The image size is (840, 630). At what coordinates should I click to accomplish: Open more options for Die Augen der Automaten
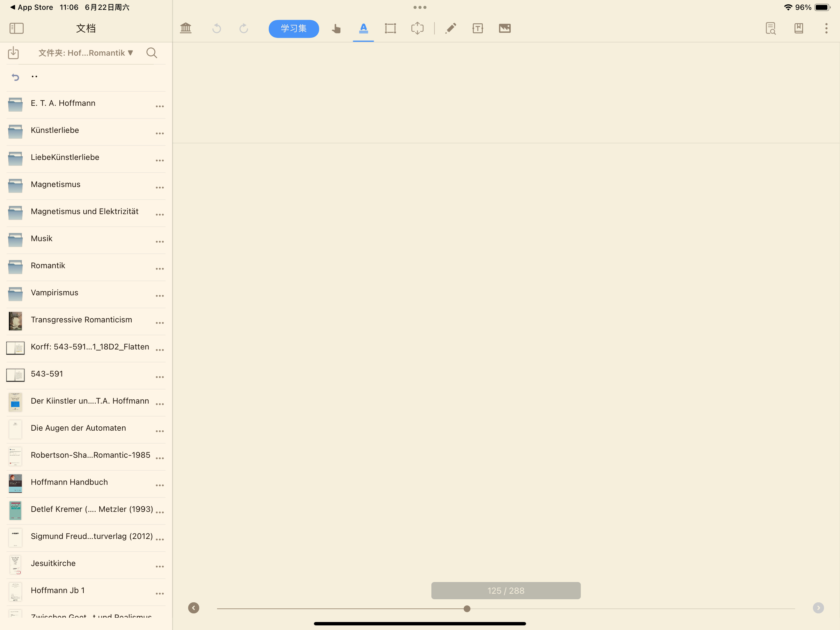160,431
